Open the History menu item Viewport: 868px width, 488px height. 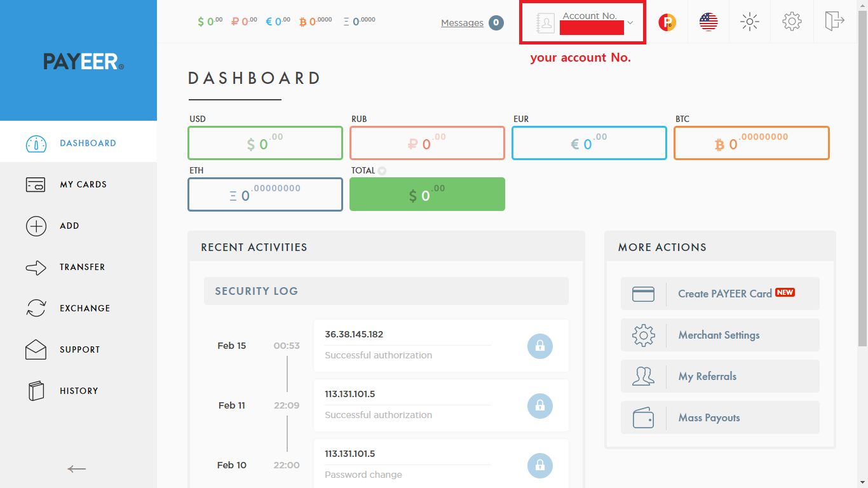[x=78, y=391]
